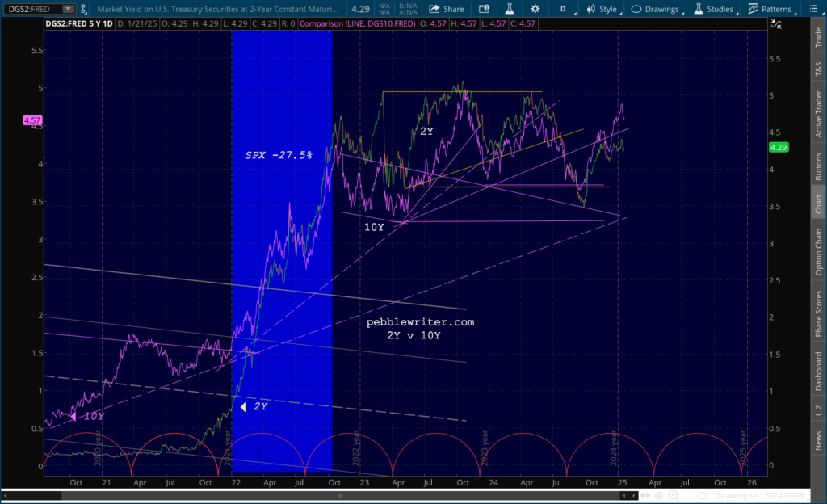Switch to the L2 sidebar tab
827x504 pixels.
coord(819,409)
